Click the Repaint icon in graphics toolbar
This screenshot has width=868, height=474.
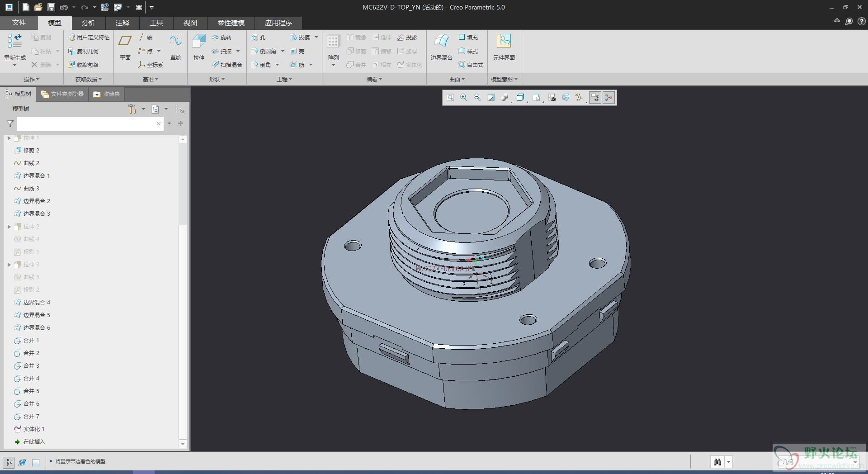pos(491,97)
